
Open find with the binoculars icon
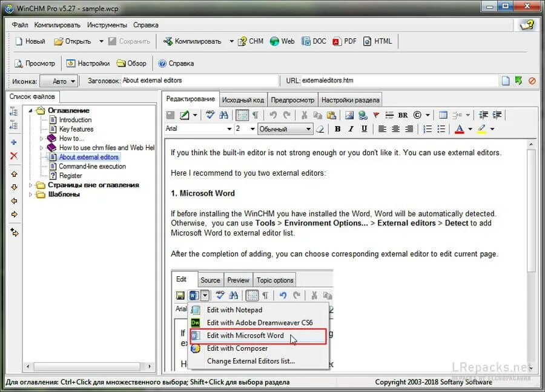[x=223, y=115]
